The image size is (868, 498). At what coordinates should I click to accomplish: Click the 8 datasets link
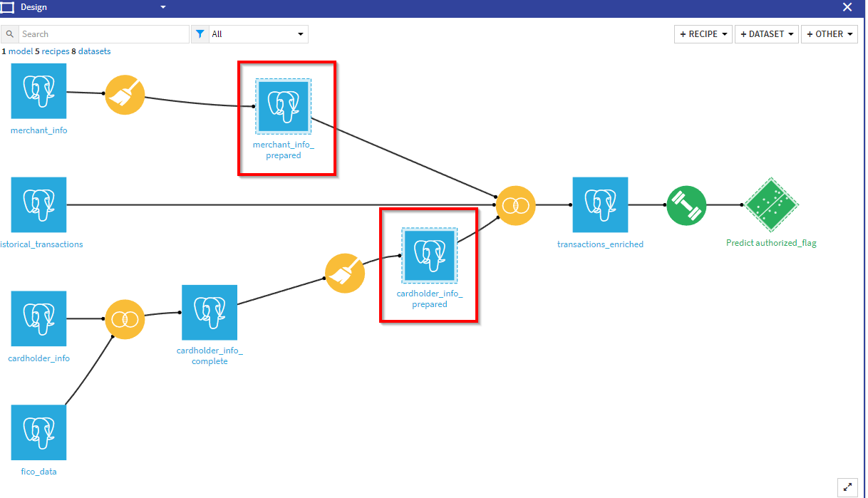pos(93,51)
